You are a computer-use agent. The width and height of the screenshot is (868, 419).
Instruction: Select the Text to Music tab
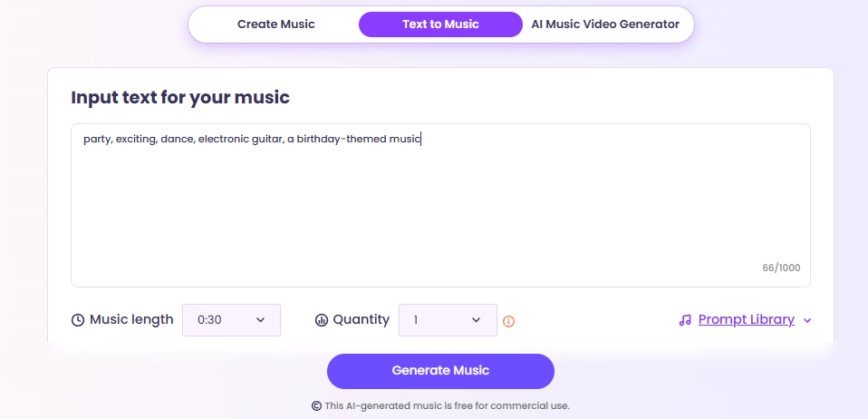(x=440, y=24)
